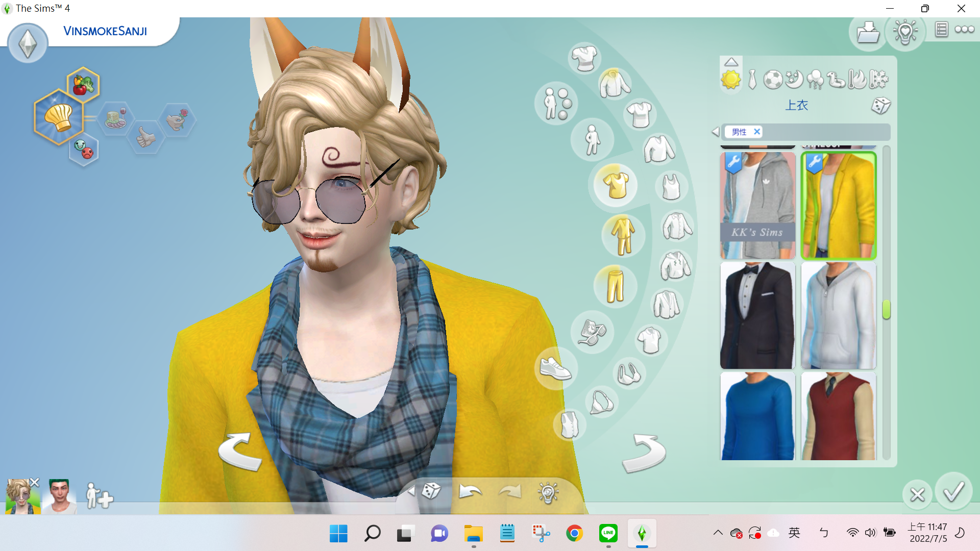The image size is (980, 551).
Task: Select the yellow tops category bubble
Action: point(615,185)
